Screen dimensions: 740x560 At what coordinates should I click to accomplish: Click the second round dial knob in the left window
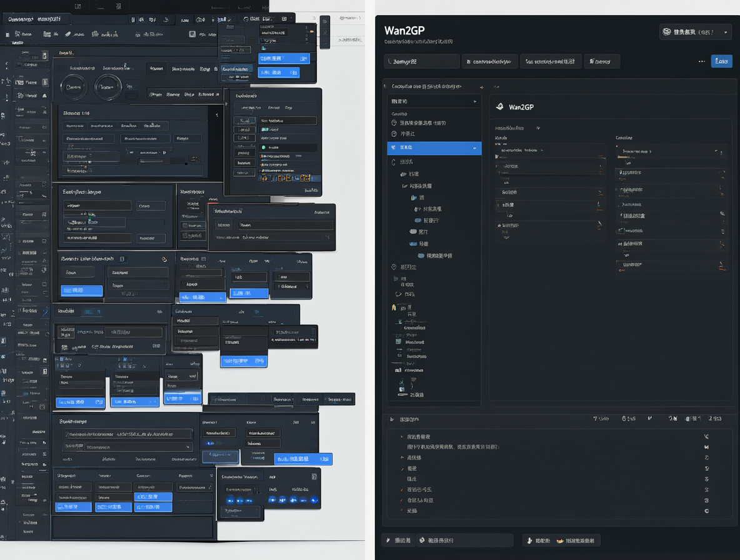tap(107, 87)
